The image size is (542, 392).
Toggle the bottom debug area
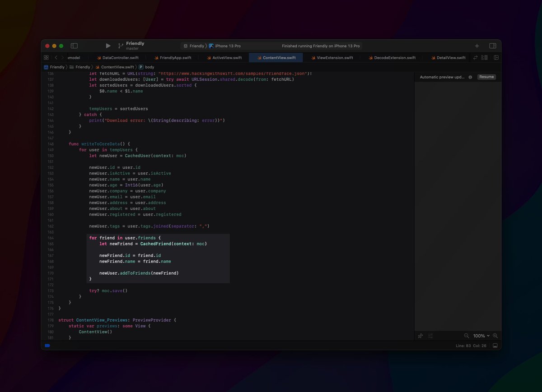[495, 346]
